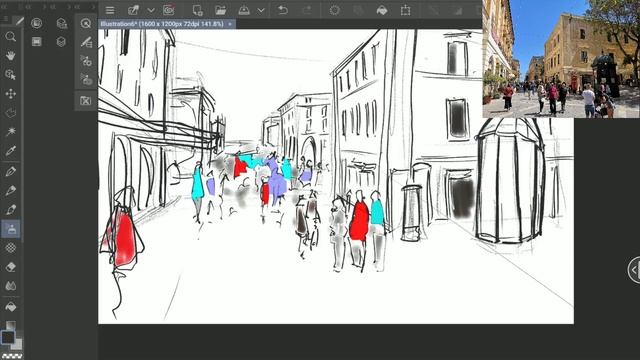
Task: Select the Hand move tool
Action: tap(11, 56)
